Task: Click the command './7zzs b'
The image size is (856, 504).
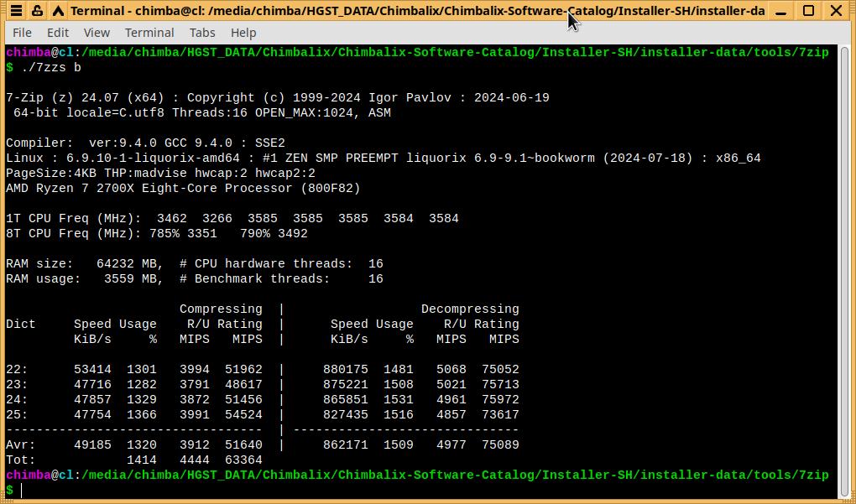Action: pyautogui.click(x=51, y=68)
